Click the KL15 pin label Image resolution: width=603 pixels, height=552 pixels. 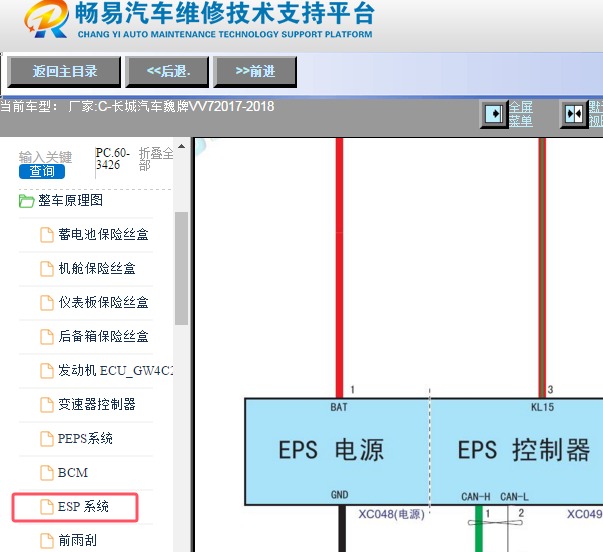point(542,407)
